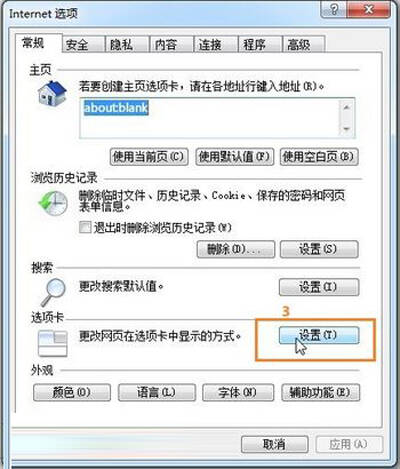Viewport: 400px width, 469px height.
Task: Click the blue house home page icon
Action: pos(52,93)
